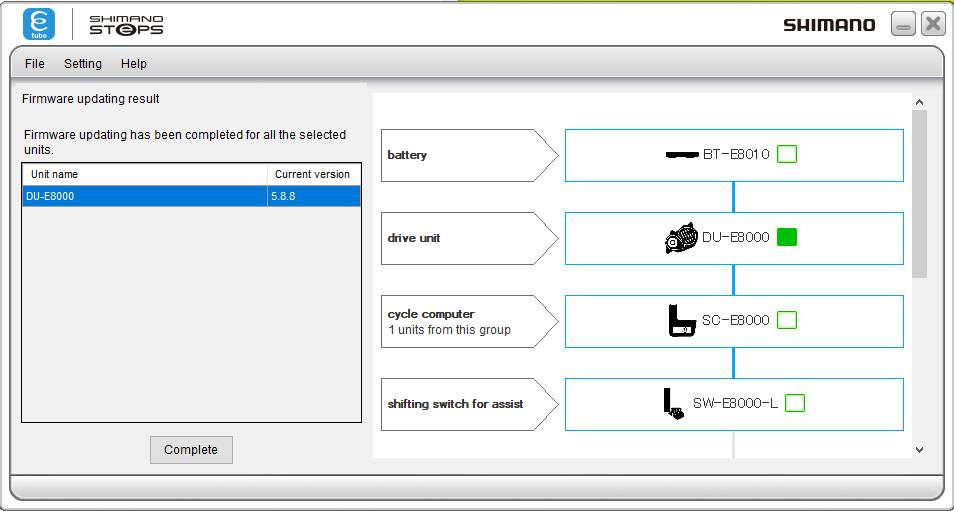Close the E-tube window
Viewport: 954px width, 511px height.
(x=933, y=24)
